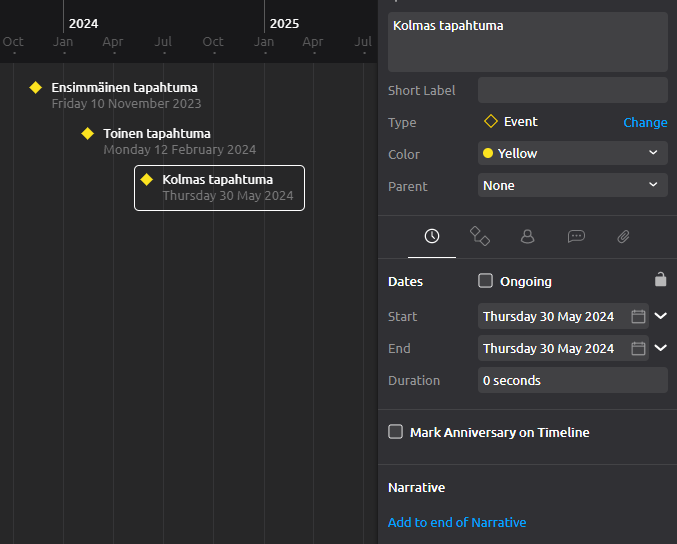Viewport: 677px width, 544px height.
Task: Open the Parent dropdown showing None
Action: 573,185
